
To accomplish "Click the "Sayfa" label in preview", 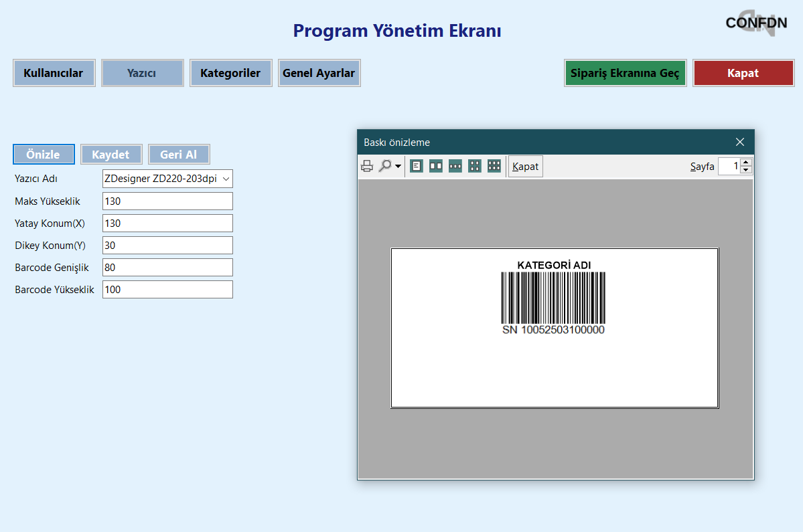I will point(702,167).
